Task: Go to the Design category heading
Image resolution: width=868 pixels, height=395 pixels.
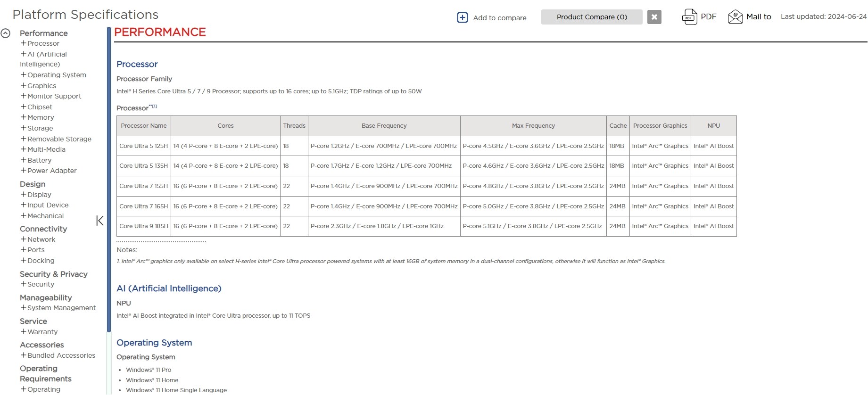Action: coord(33,184)
